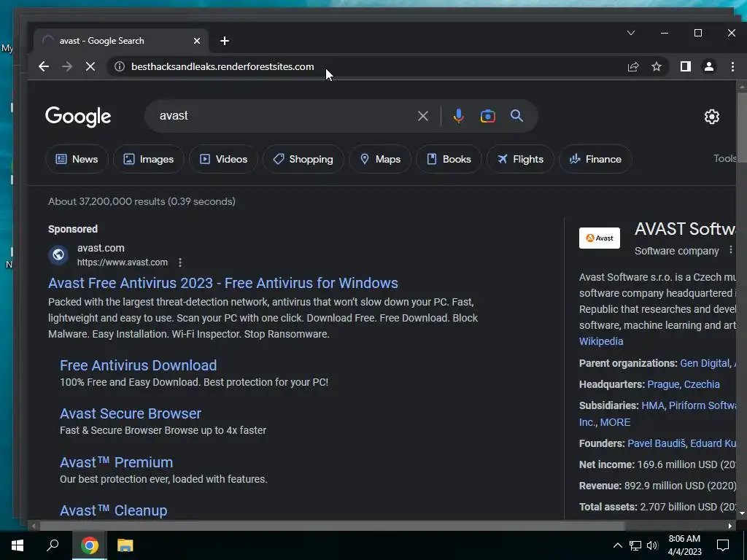Open volume control tray icon
747x560 pixels.
pyautogui.click(x=652, y=545)
